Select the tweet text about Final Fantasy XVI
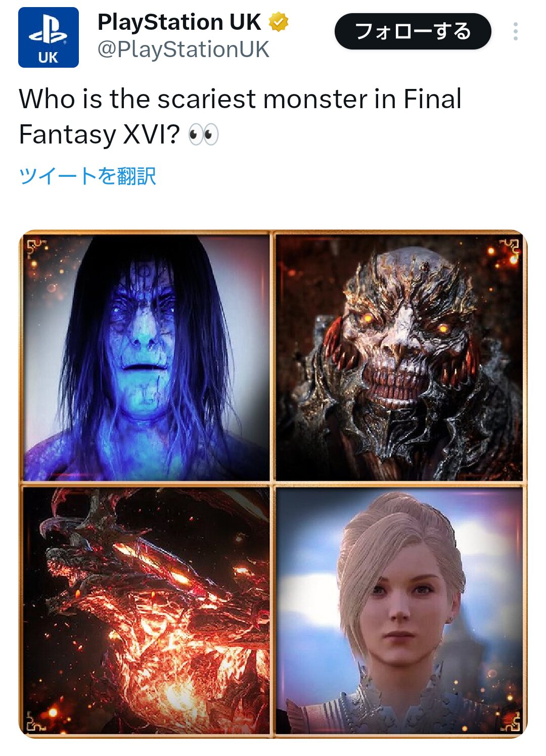Screen dimensions: 546x756 (240, 116)
